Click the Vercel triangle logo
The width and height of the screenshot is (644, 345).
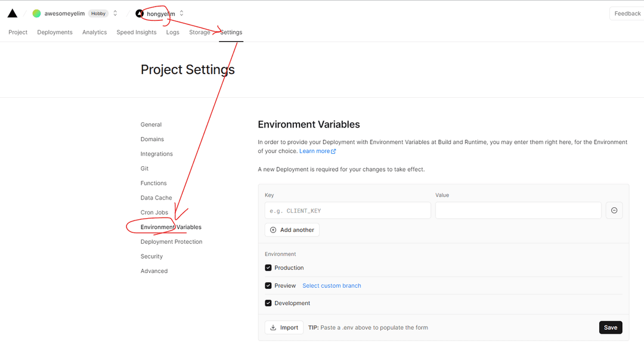[x=13, y=13]
